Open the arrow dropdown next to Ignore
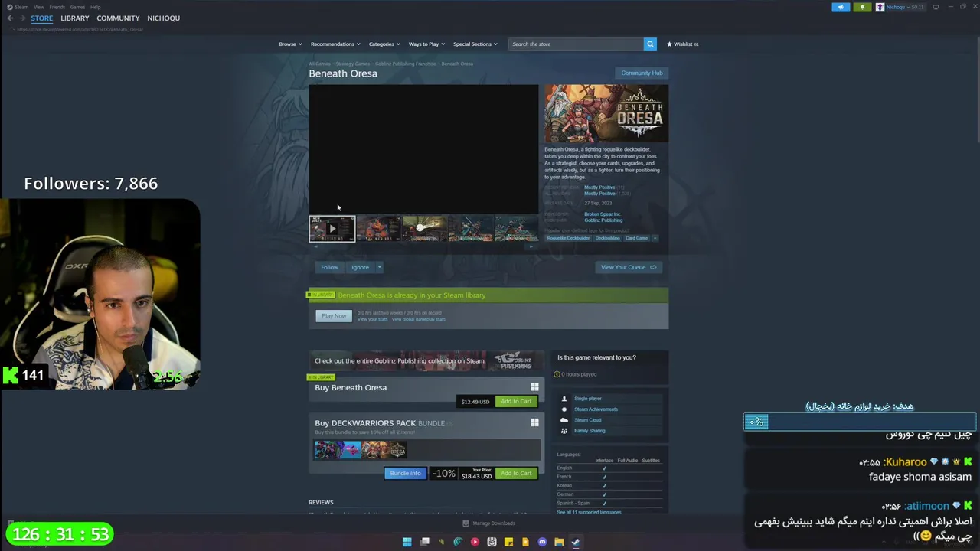 click(379, 267)
